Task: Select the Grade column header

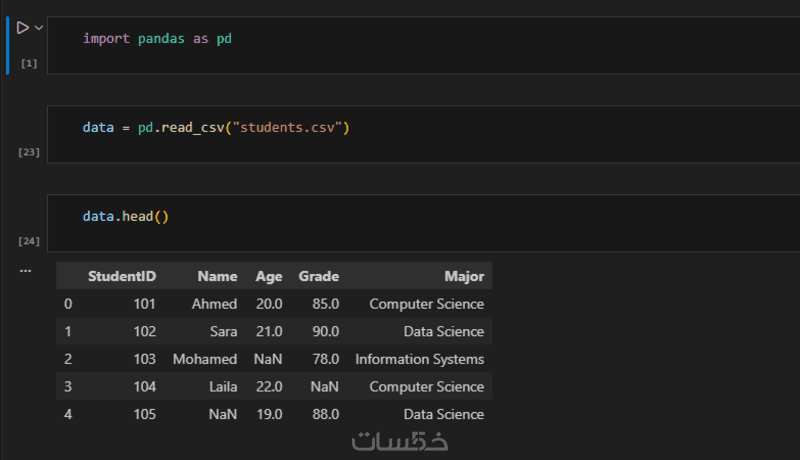Action: [x=318, y=277]
